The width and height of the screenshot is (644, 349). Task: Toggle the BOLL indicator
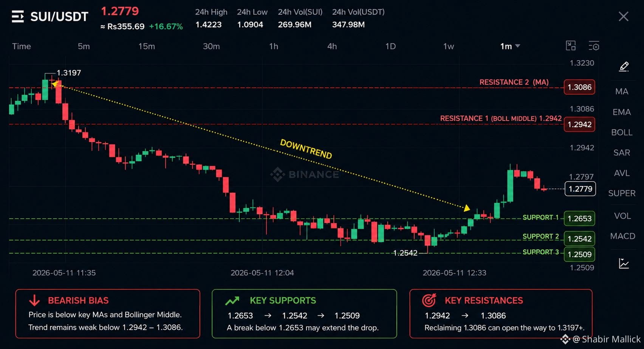pos(622,132)
